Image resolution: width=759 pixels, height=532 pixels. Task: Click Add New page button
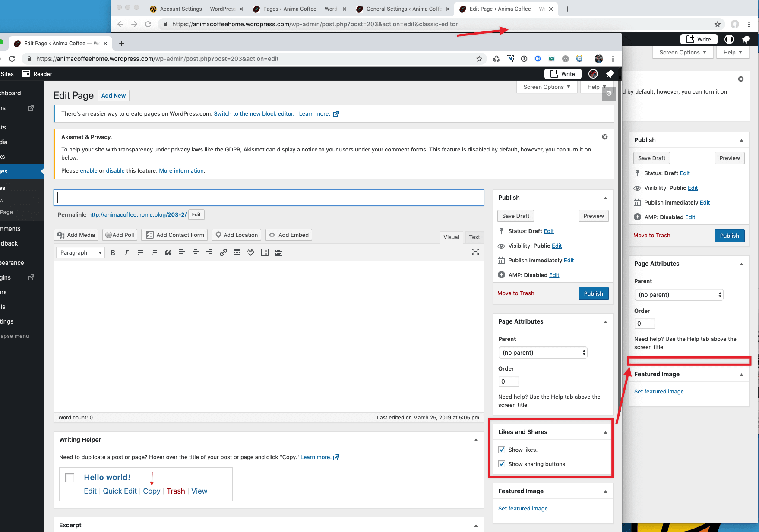(114, 95)
